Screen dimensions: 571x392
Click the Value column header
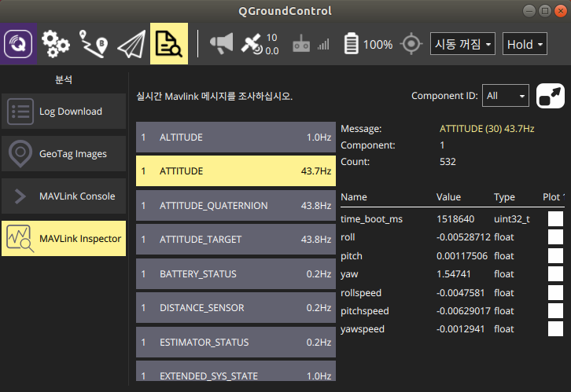coord(448,197)
